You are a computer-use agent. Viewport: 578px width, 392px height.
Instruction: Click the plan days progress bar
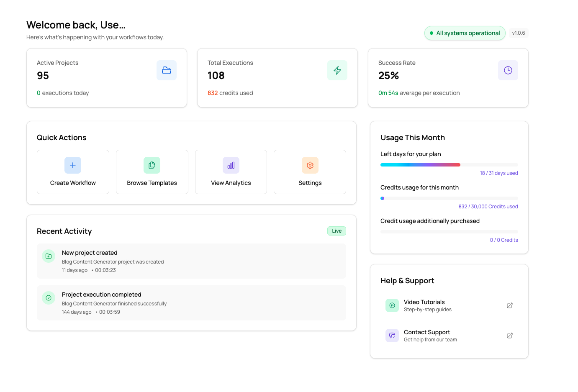coord(449,164)
